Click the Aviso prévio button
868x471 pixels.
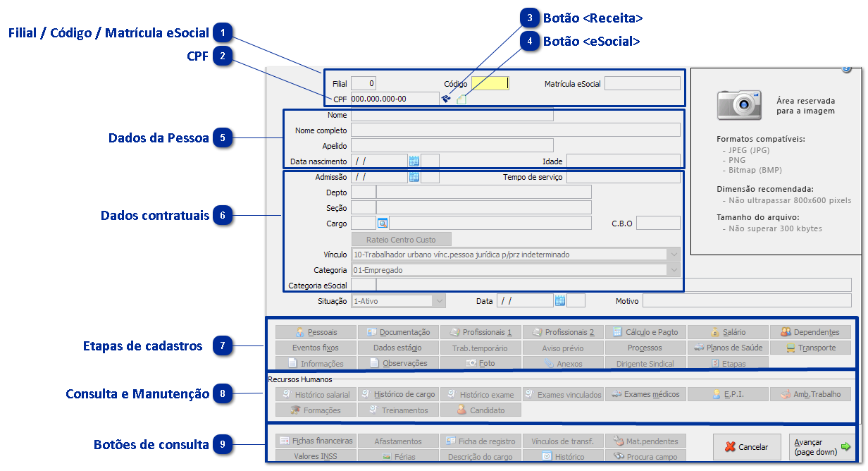563,348
